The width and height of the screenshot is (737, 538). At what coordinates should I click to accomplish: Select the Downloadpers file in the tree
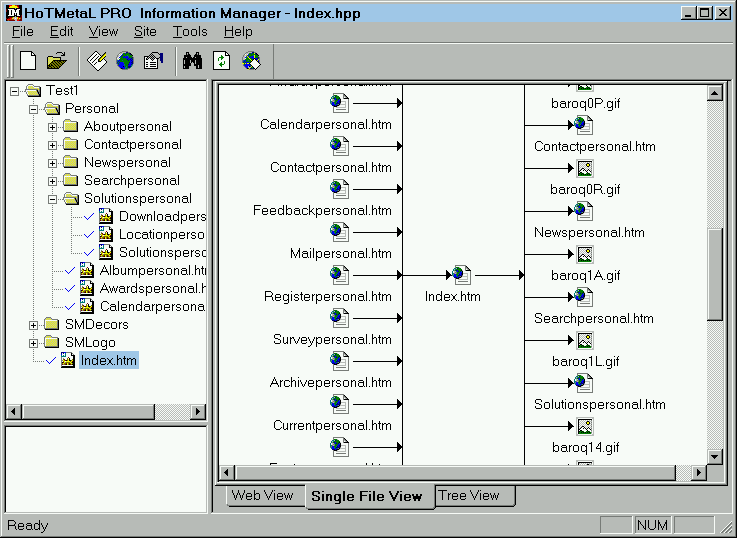pyautogui.click(x=162, y=217)
